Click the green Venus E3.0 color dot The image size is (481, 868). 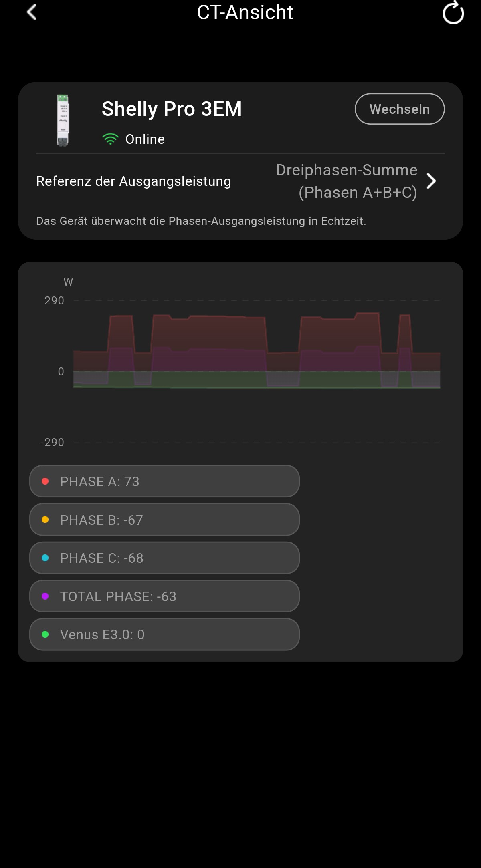tap(45, 634)
